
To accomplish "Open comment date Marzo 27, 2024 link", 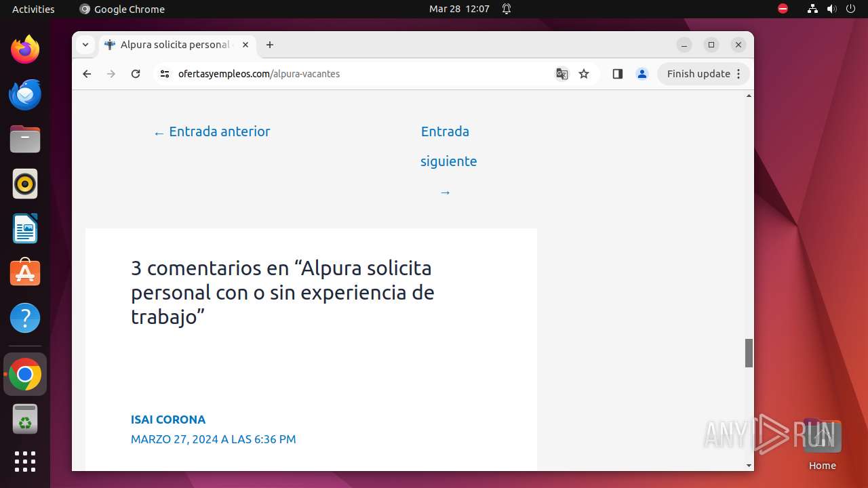I will pos(214,439).
